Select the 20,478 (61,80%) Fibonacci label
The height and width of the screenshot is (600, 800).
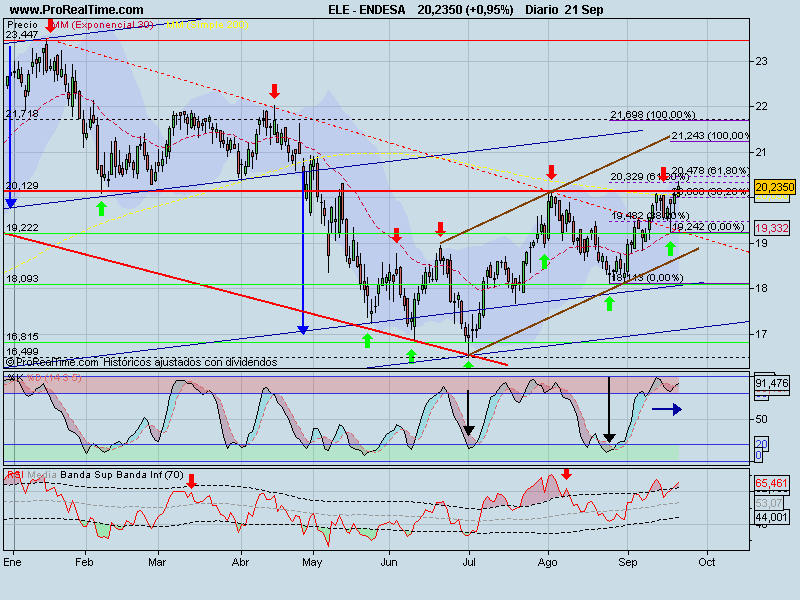click(x=710, y=170)
